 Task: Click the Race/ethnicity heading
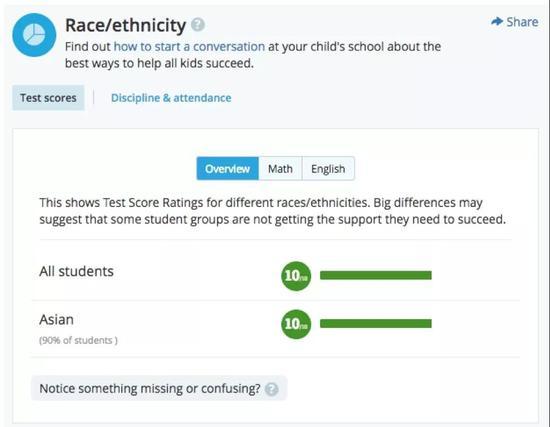click(x=126, y=26)
